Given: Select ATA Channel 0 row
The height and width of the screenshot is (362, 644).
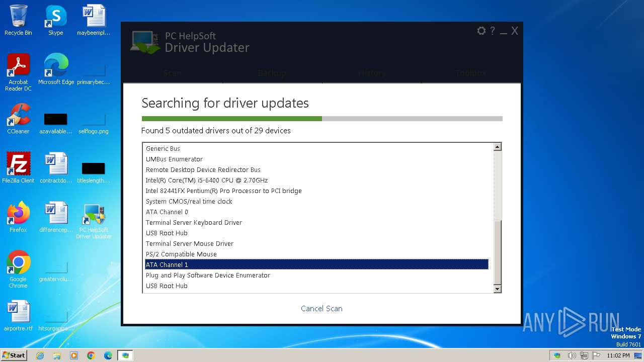Looking at the screenshot, I should pyautogui.click(x=317, y=212).
